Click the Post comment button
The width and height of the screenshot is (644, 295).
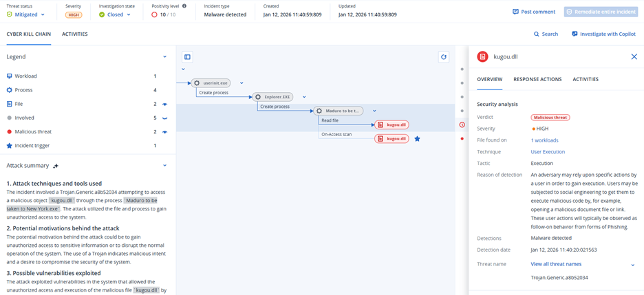point(534,12)
